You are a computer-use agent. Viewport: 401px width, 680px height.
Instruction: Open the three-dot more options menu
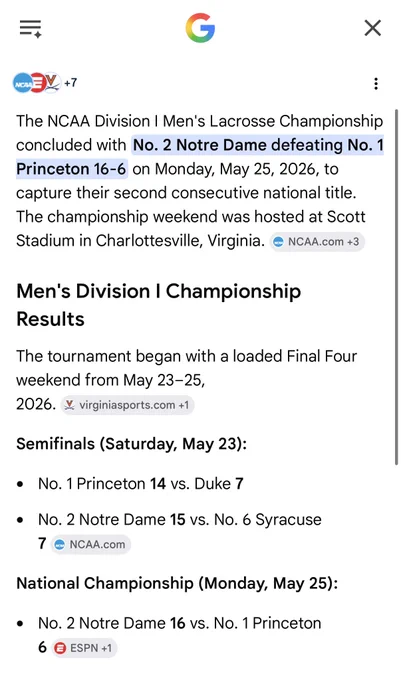point(376,83)
